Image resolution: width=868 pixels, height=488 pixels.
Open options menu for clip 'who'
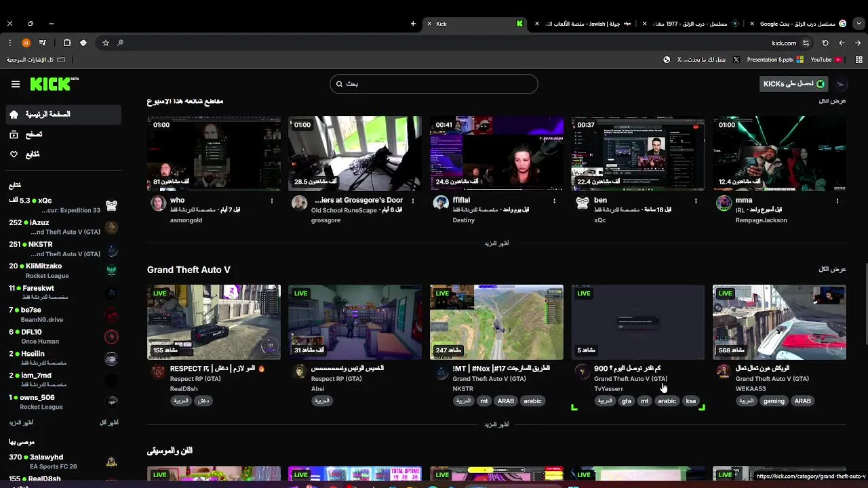point(272,201)
